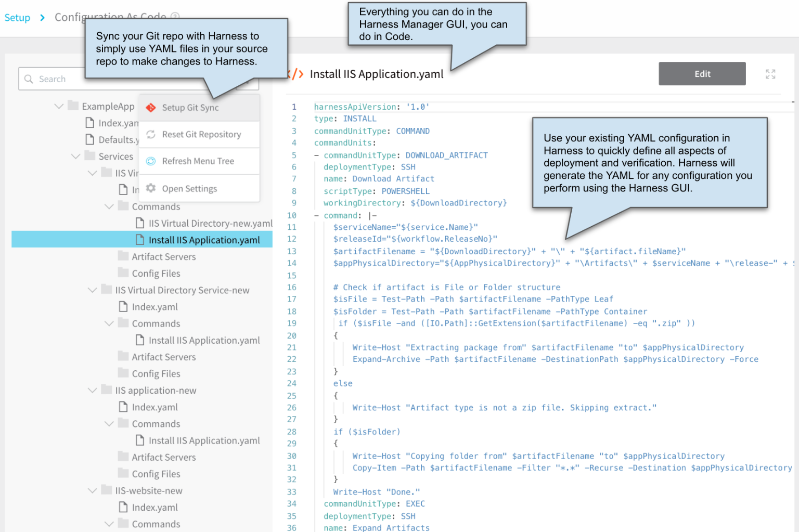
Task: Click the fullscreen expand icon beside Edit
Action: coord(770,74)
